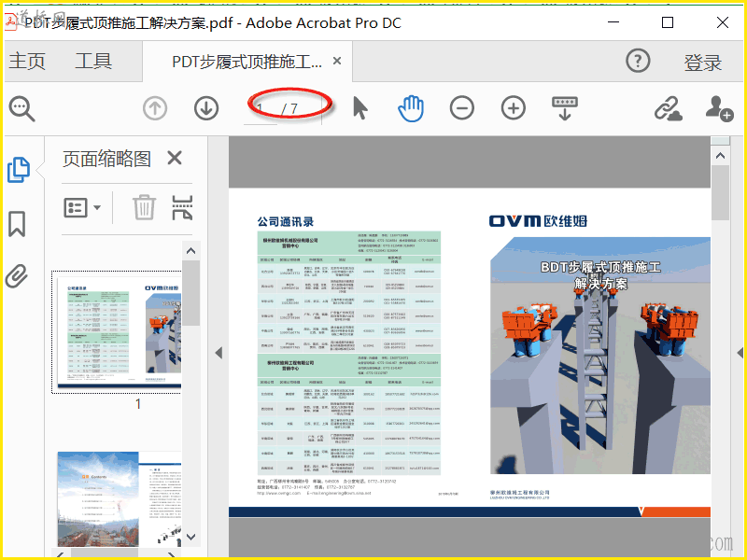This screenshot has height=560, width=747.
Task: Minimize the Acrobat window
Action: click(x=613, y=22)
